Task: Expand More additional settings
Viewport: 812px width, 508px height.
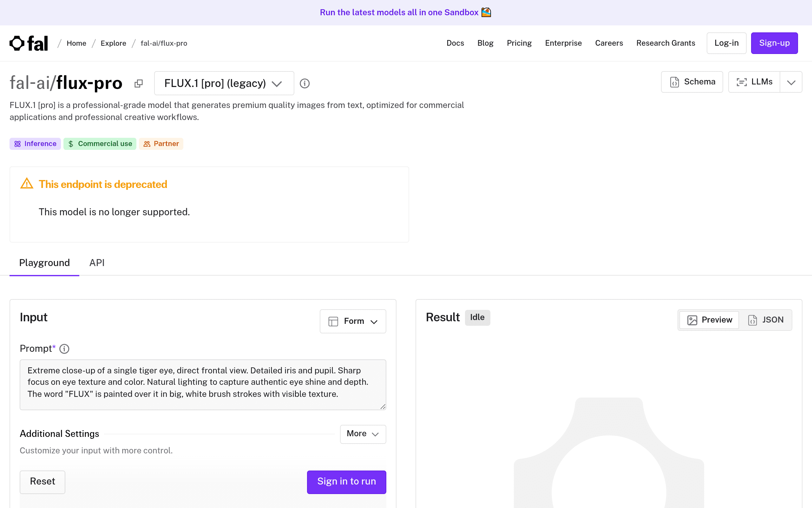Action: click(x=363, y=434)
